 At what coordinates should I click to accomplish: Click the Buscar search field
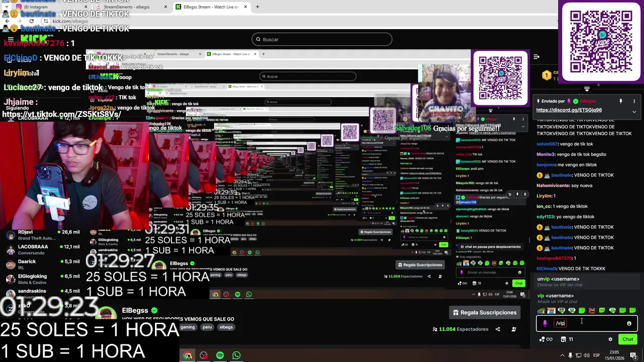[x=322, y=39]
